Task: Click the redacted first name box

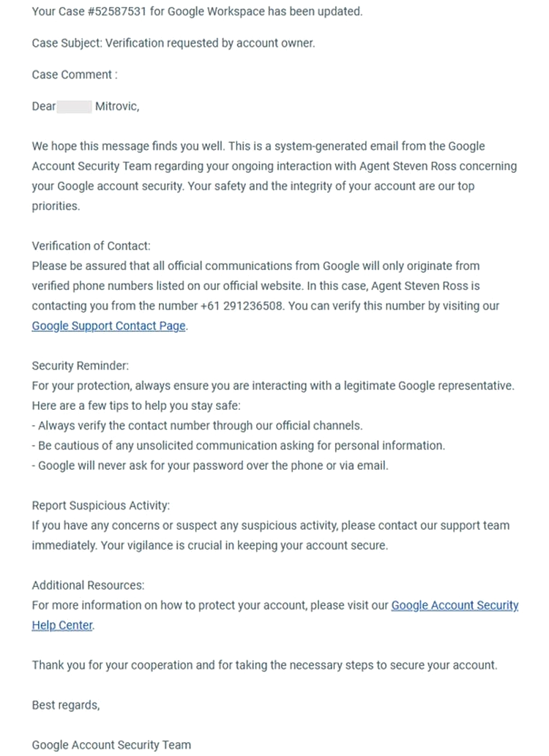Action: click(74, 107)
